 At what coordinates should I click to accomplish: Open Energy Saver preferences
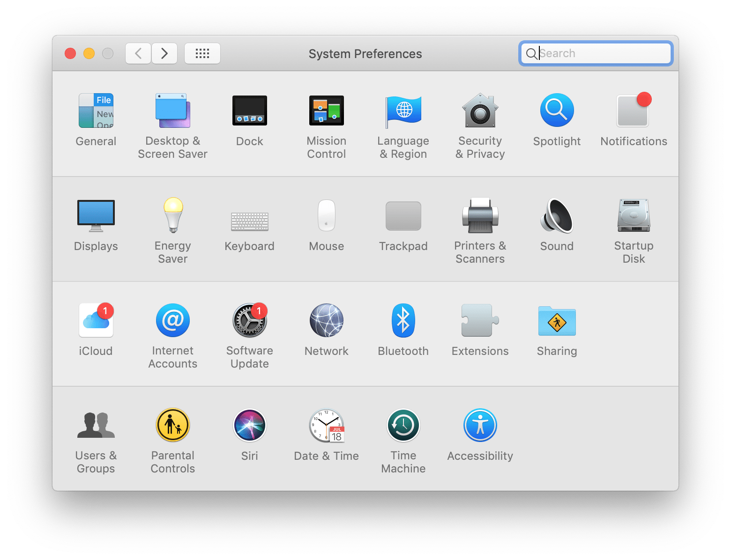point(172,215)
